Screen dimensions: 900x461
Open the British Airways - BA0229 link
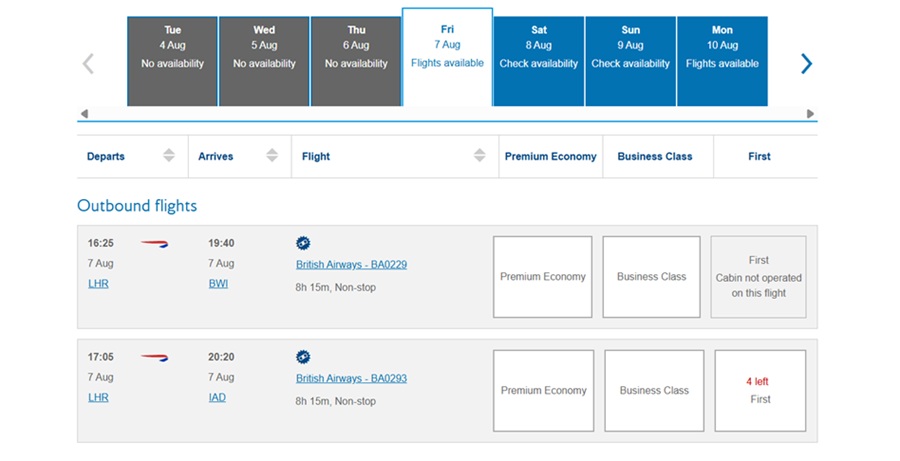(351, 265)
